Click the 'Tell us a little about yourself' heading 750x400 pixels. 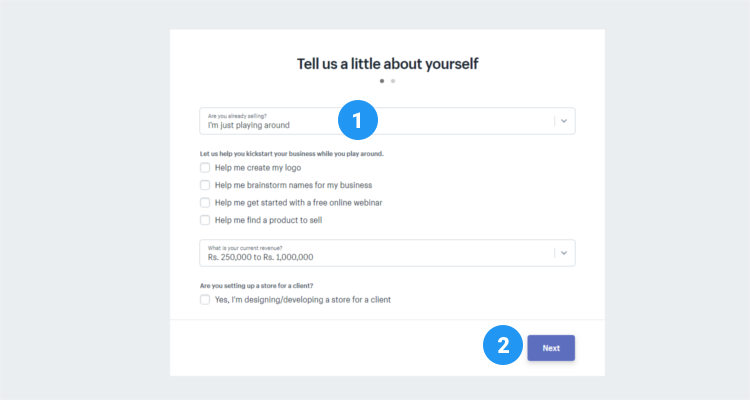coord(387,63)
